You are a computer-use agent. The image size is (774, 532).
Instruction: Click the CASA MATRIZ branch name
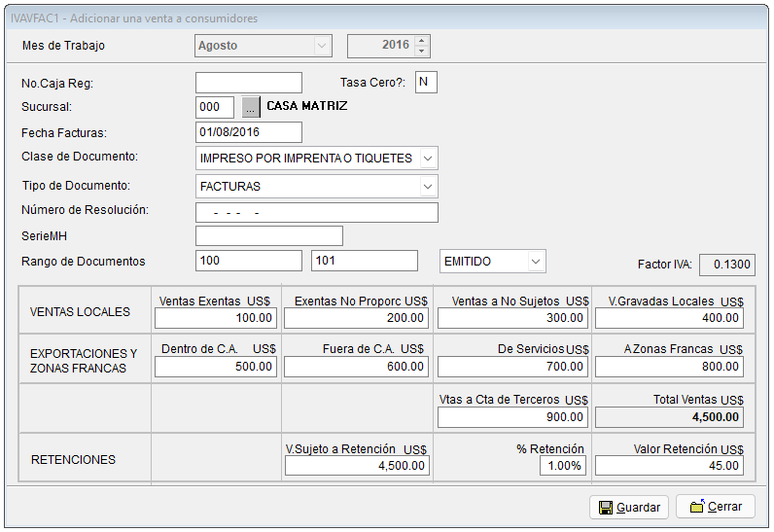click(x=307, y=106)
